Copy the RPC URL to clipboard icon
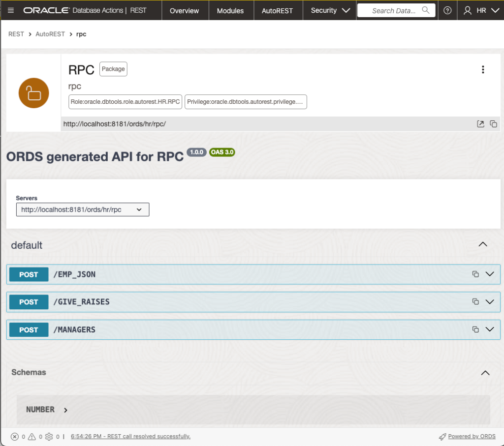504x446 pixels. point(493,124)
